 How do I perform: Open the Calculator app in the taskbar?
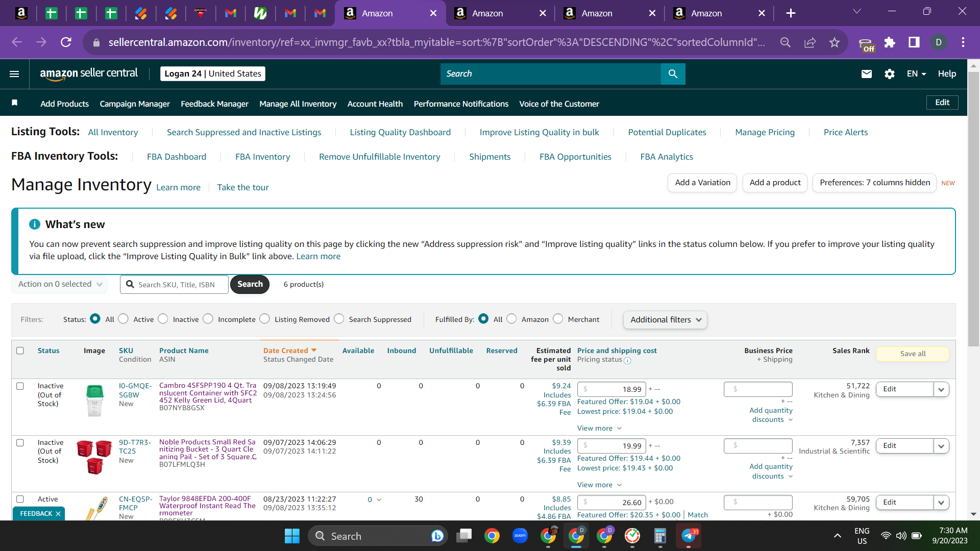(x=660, y=536)
